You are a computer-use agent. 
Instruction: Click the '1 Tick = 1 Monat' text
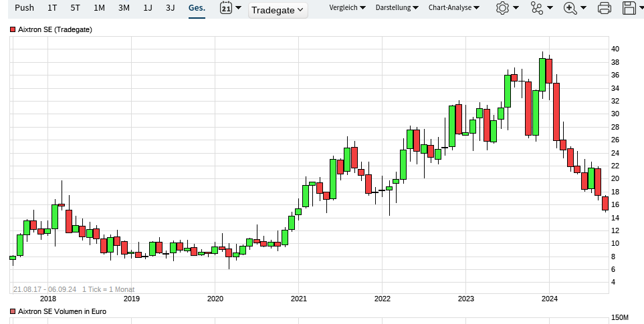pos(108,289)
